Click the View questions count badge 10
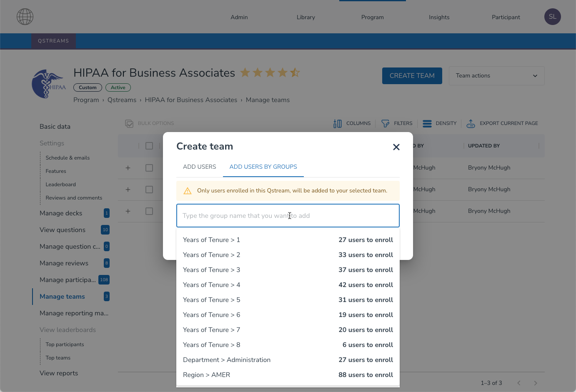576x392 pixels. (105, 230)
